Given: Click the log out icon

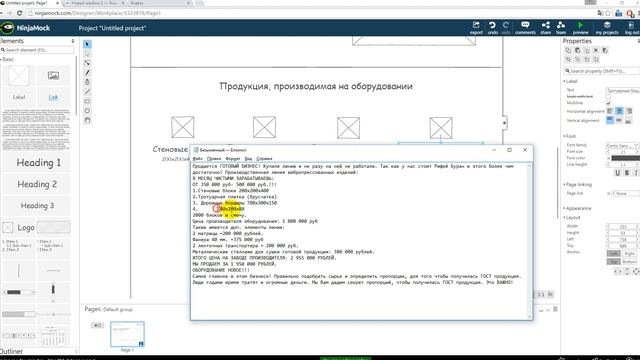Looking at the screenshot, I should (x=631, y=27).
